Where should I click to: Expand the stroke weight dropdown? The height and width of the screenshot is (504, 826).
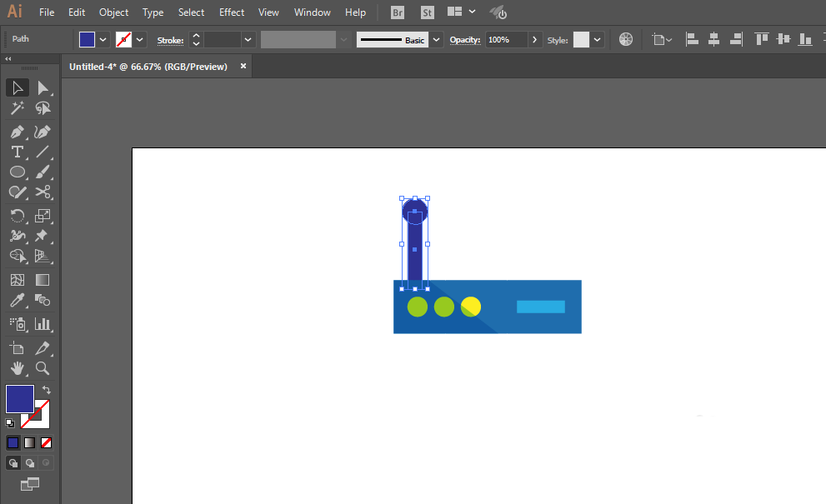coord(248,39)
